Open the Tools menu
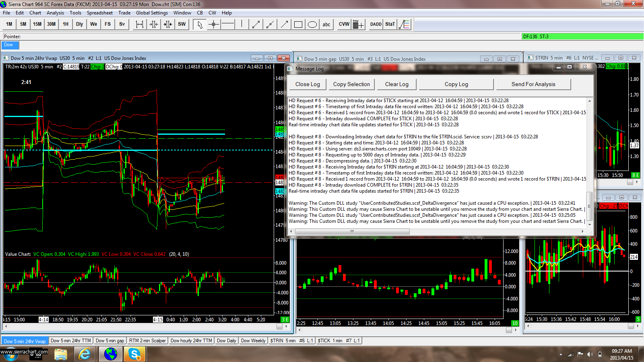The width and height of the screenshot is (644, 362). point(75,13)
